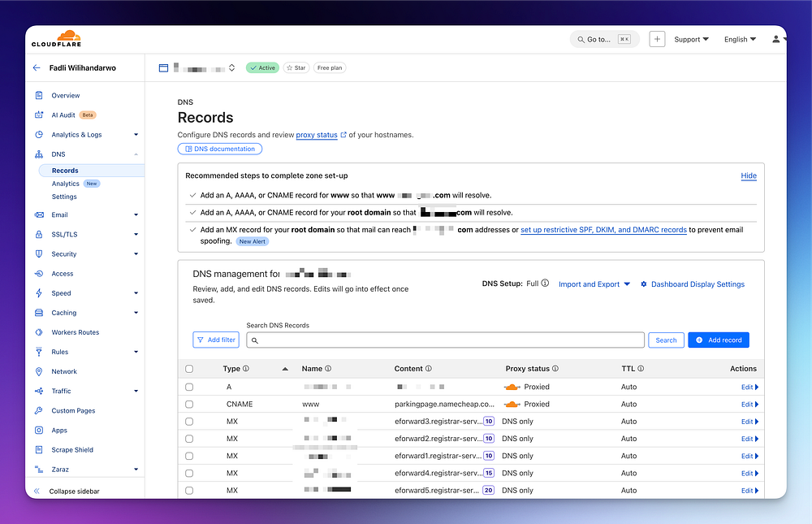
Task: Click the Add record button
Action: coord(719,340)
